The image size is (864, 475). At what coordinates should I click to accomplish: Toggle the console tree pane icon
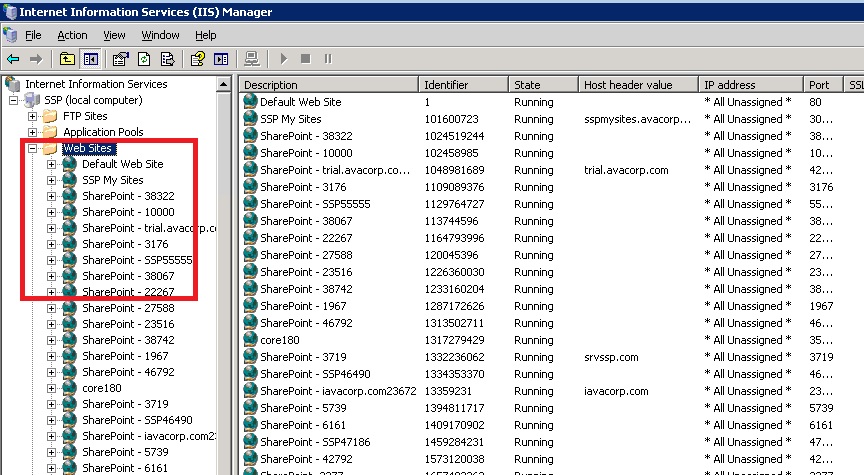pyautogui.click(x=91, y=58)
